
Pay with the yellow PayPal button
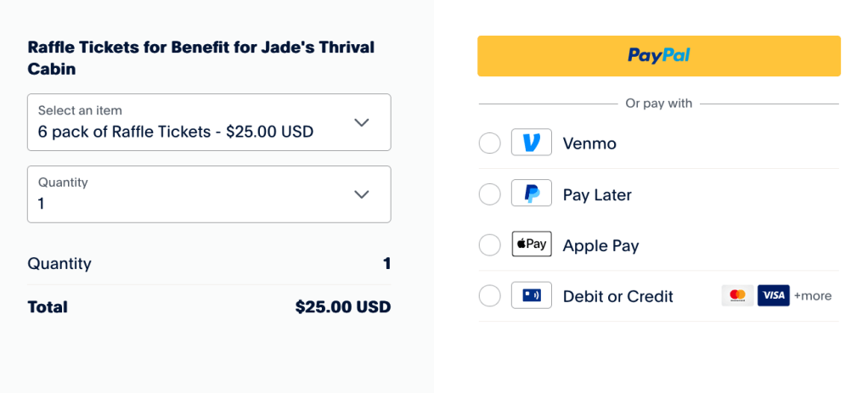pos(658,56)
